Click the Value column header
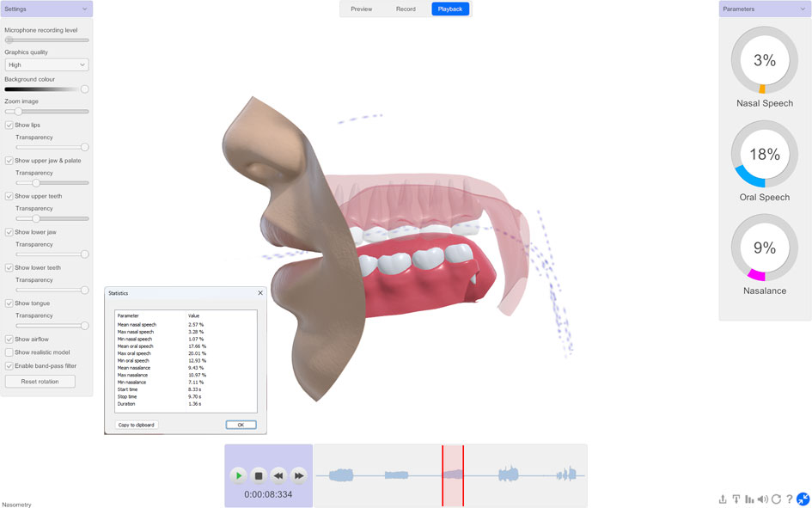Screen dimensions: 812x508 221,315
